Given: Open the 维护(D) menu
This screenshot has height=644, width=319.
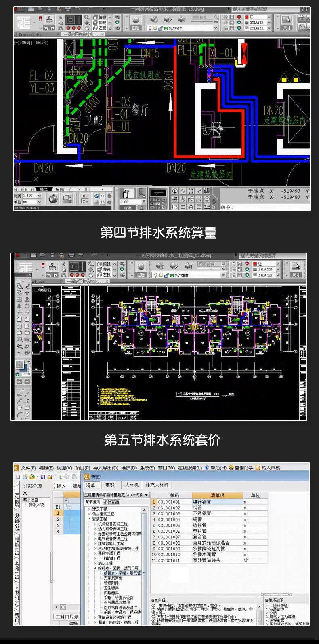Looking at the screenshot, I should coord(129,468).
